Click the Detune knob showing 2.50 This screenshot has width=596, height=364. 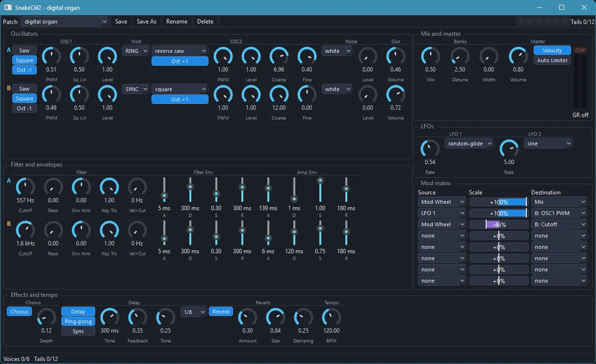[460, 56]
